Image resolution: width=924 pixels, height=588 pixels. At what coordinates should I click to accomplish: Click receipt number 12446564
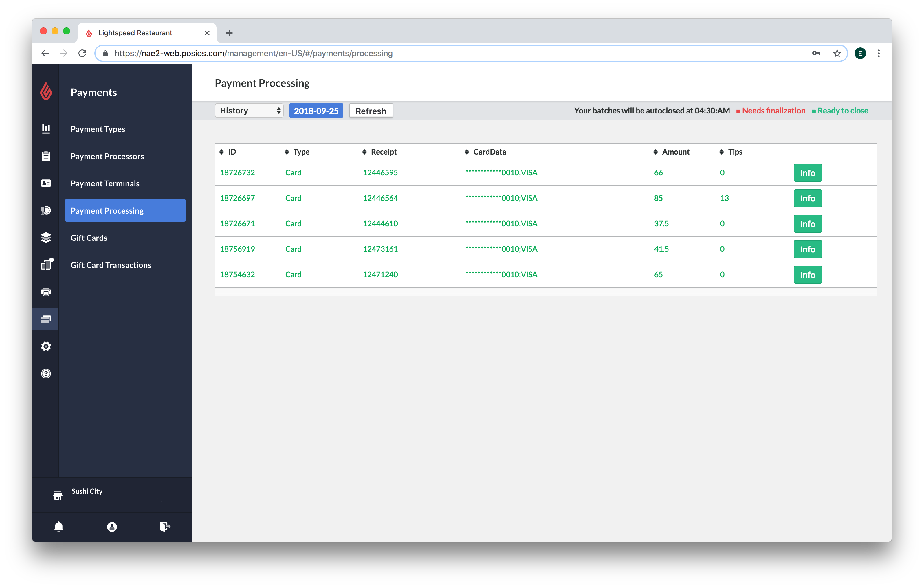pyautogui.click(x=380, y=198)
